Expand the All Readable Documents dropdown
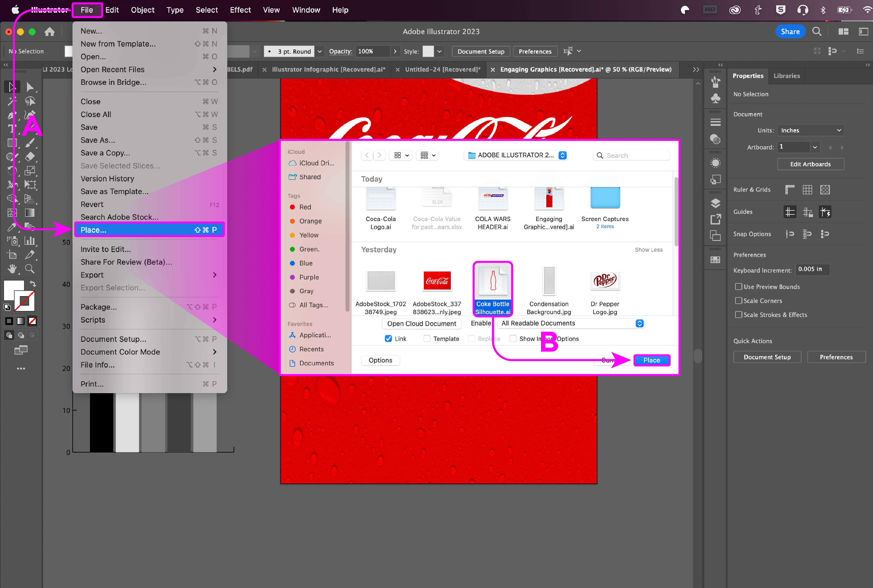 (570, 323)
